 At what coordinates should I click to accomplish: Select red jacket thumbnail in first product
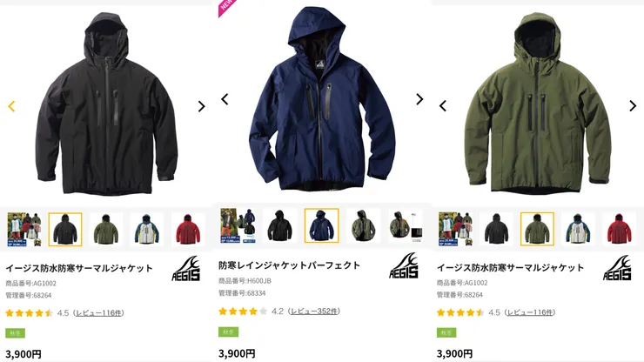(x=188, y=229)
